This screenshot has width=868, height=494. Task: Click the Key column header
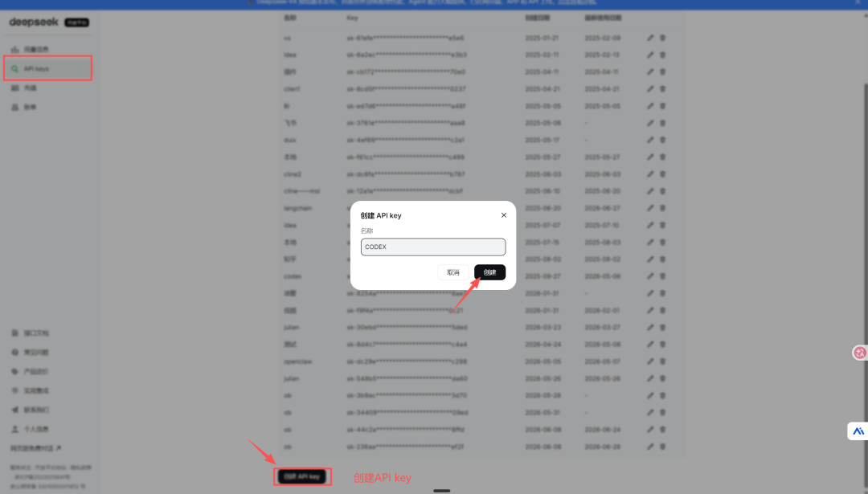(x=352, y=18)
